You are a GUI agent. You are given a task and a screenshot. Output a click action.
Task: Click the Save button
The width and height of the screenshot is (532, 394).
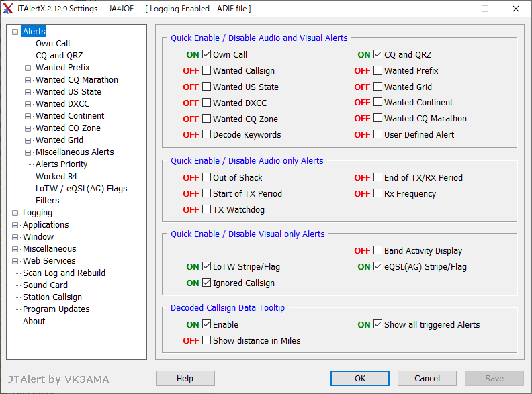pyautogui.click(x=494, y=378)
